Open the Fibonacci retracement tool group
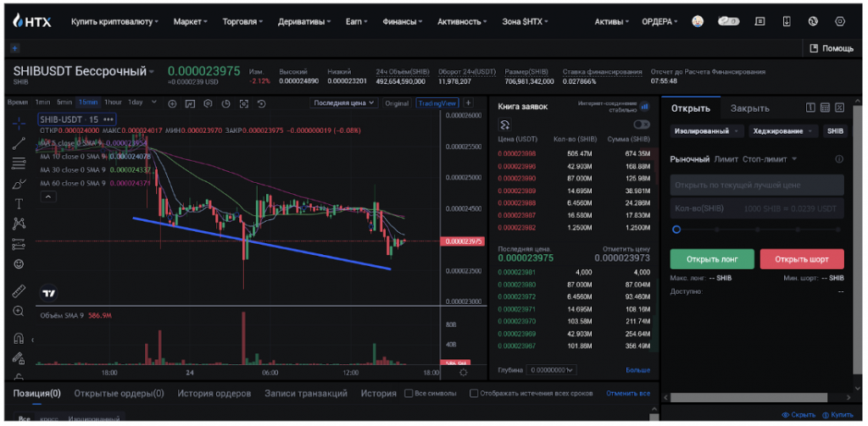 click(x=19, y=163)
